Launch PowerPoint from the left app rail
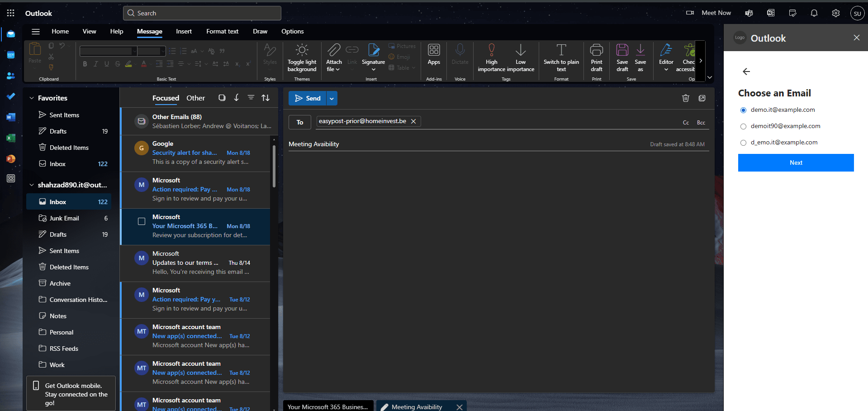The height and width of the screenshot is (411, 868). point(11,159)
